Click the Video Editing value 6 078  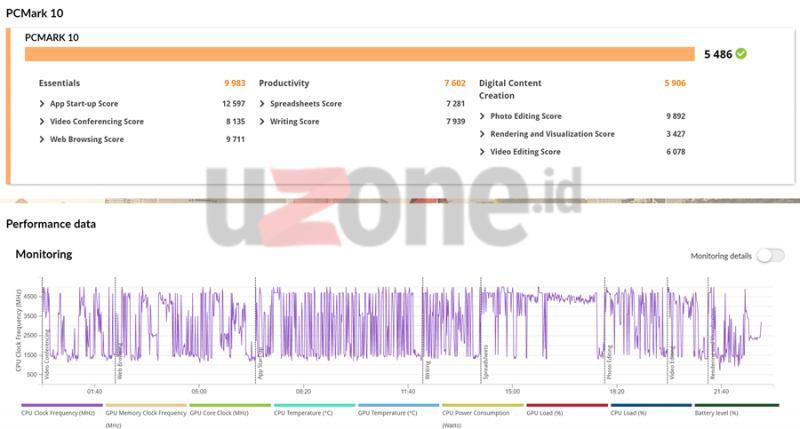(x=676, y=152)
